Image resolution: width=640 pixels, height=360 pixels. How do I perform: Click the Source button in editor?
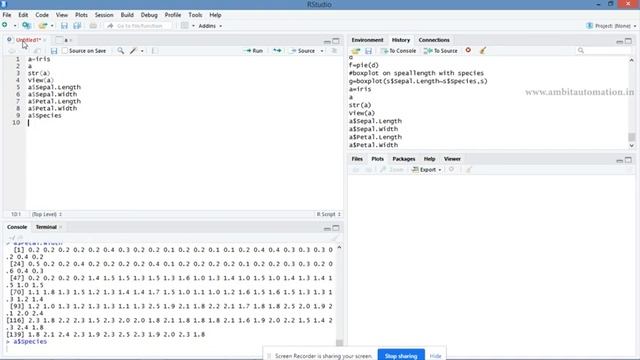[303, 51]
